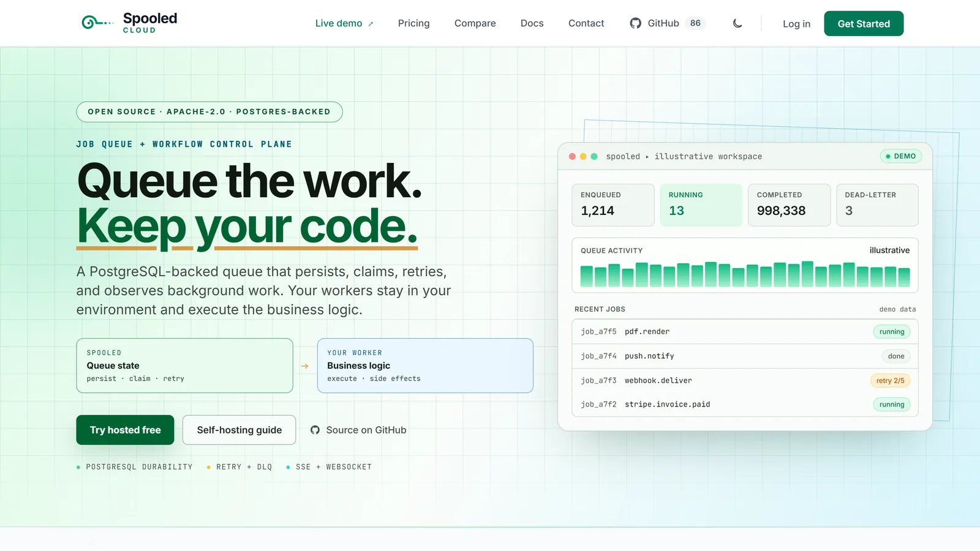980x551 pixels.
Task: Click the illustrative label in Queue Activity
Action: [889, 250]
